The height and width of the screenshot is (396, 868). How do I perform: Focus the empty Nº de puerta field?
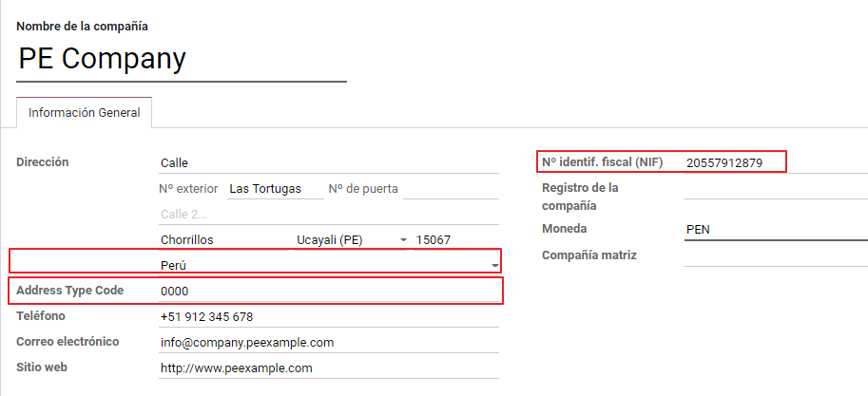coord(451,189)
